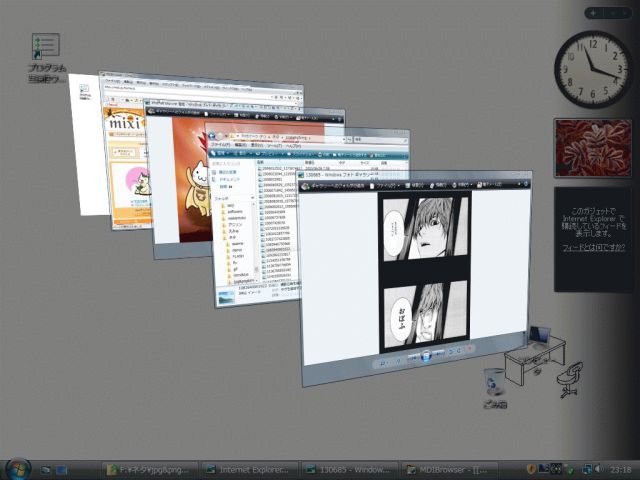Open the ごみ箱 recycle bin icon
Viewport: 640px width, 480px height.
(x=494, y=387)
